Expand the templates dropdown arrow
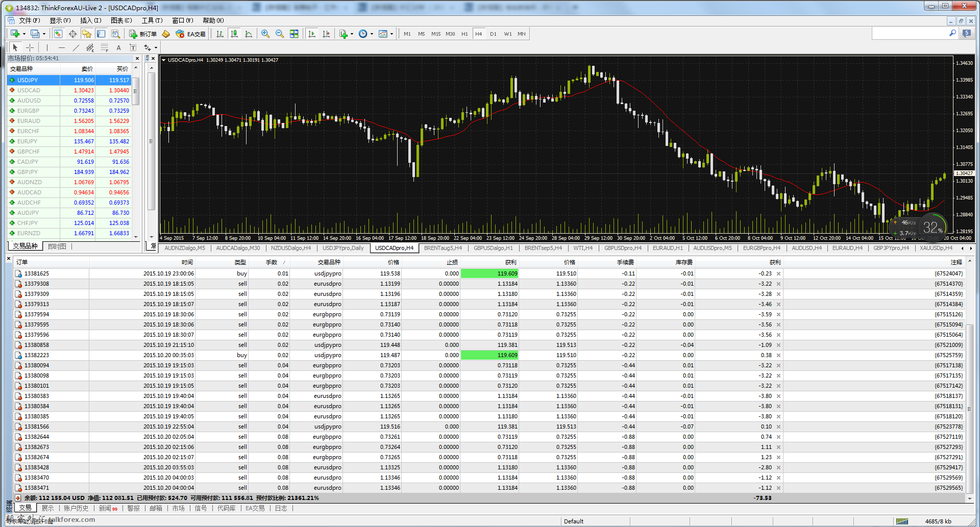The height and width of the screenshot is (527, 980). 391,34
